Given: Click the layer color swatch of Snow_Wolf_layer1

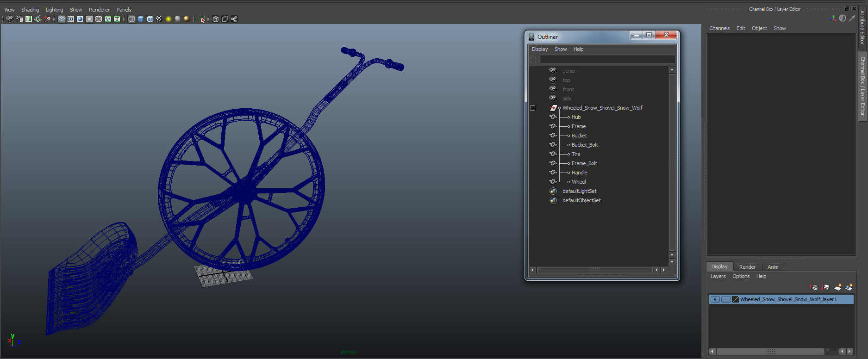Looking at the screenshot, I should (735, 299).
